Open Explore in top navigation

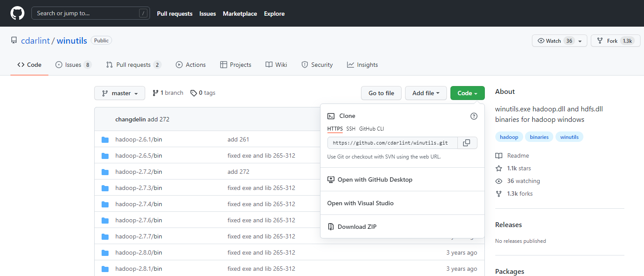point(274,14)
